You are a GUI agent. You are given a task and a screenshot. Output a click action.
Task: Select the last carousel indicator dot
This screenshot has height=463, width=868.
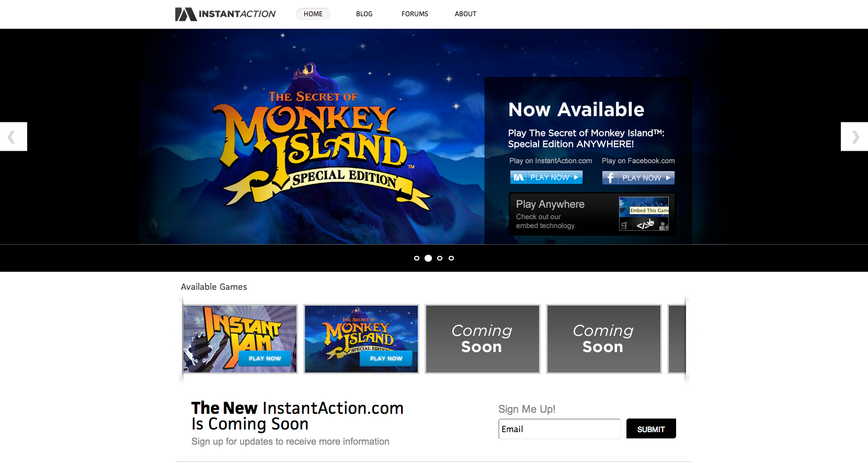(451, 258)
